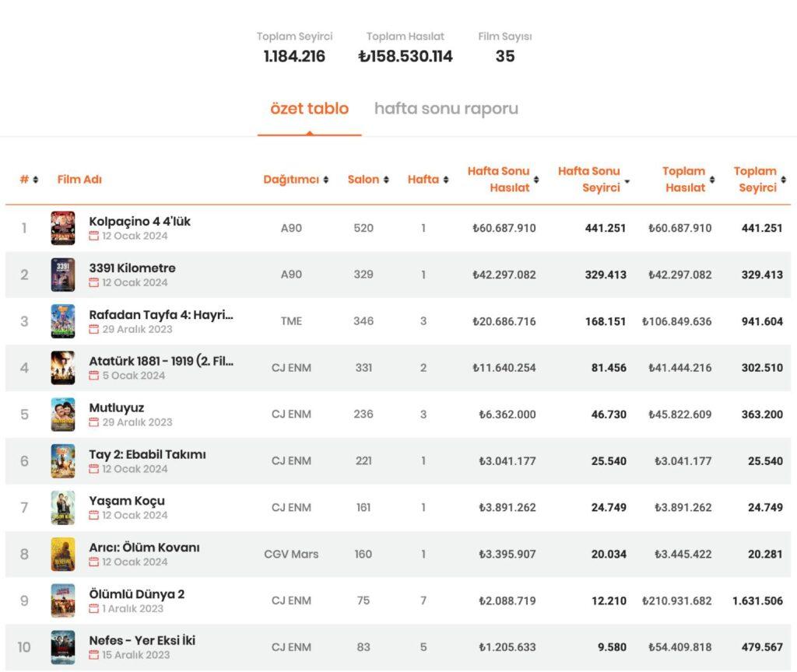Click the Mutluyuz movie poster

point(63,415)
